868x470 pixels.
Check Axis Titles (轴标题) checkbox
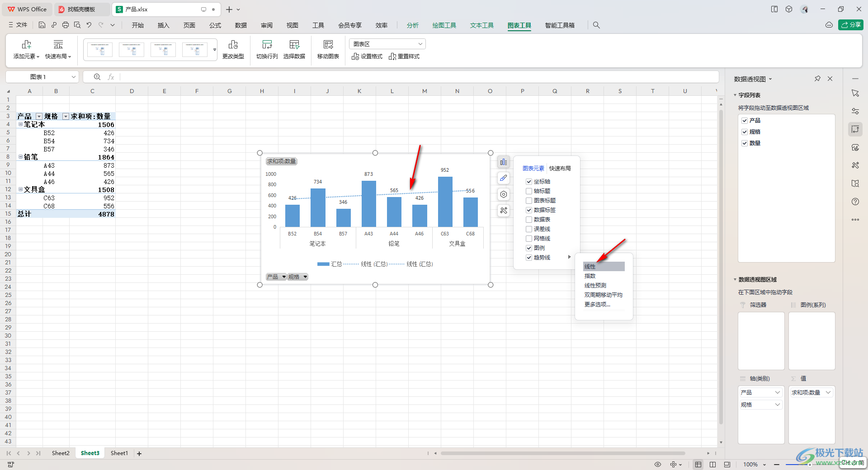529,191
